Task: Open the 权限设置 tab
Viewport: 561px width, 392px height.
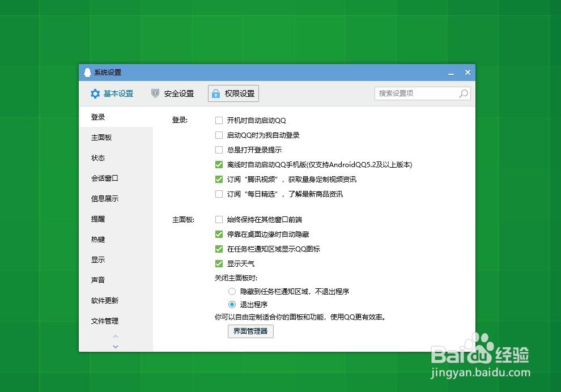Action: pos(235,93)
